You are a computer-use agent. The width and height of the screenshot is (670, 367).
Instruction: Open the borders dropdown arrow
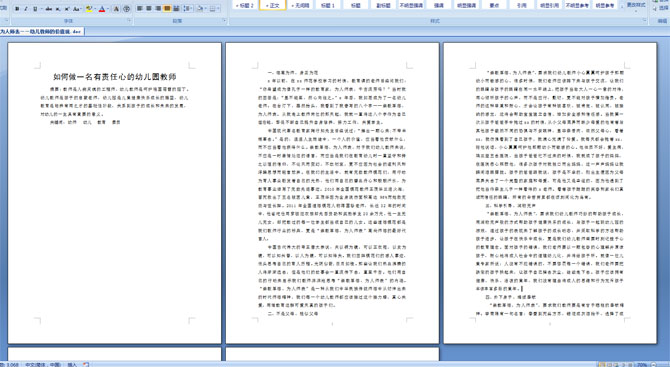(x=219, y=9)
